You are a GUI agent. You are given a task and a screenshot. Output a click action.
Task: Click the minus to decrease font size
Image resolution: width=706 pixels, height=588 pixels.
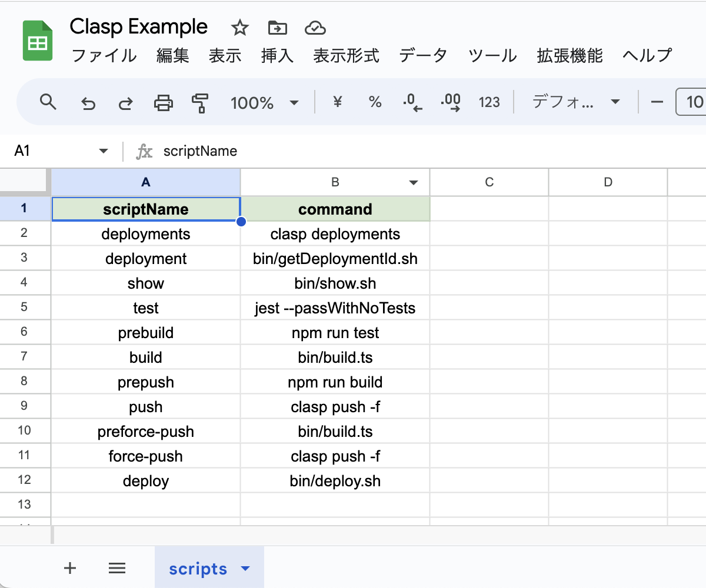[657, 102]
